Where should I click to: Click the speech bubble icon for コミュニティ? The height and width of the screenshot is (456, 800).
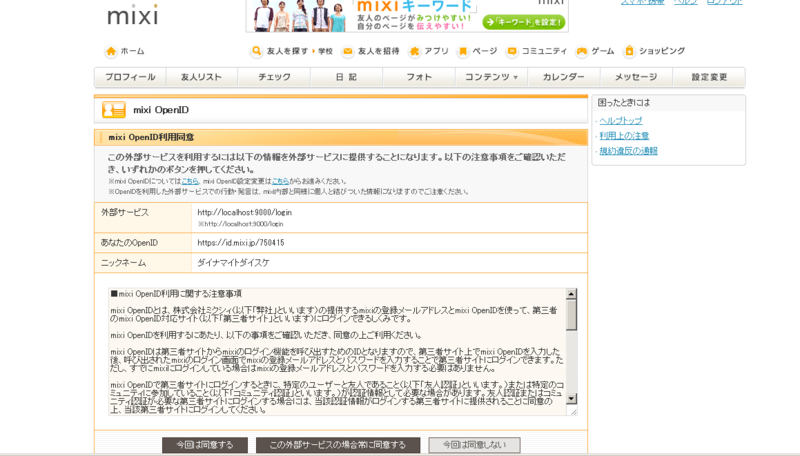[x=512, y=51]
